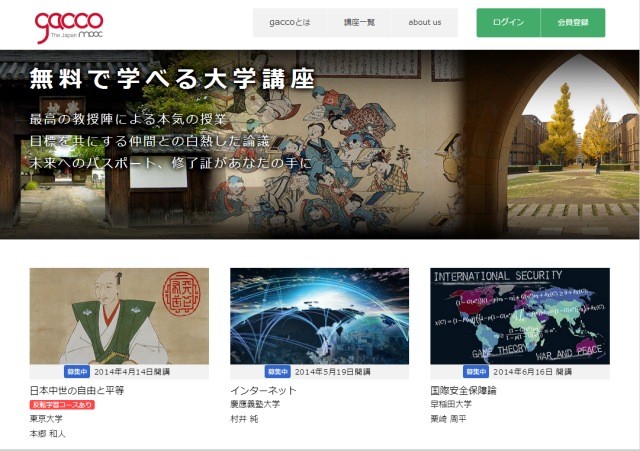Open the 講座一覧 course list
Screen dimensions: 640x451
(x=359, y=22)
